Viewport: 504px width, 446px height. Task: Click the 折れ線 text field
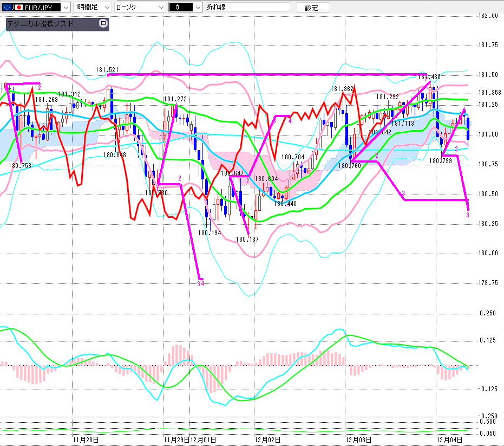(247, 7)
